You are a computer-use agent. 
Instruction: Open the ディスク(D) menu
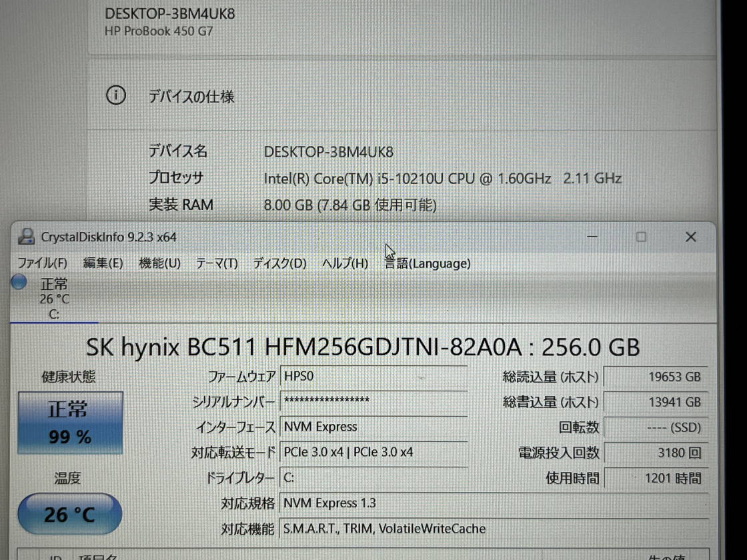tap(279, 263)
